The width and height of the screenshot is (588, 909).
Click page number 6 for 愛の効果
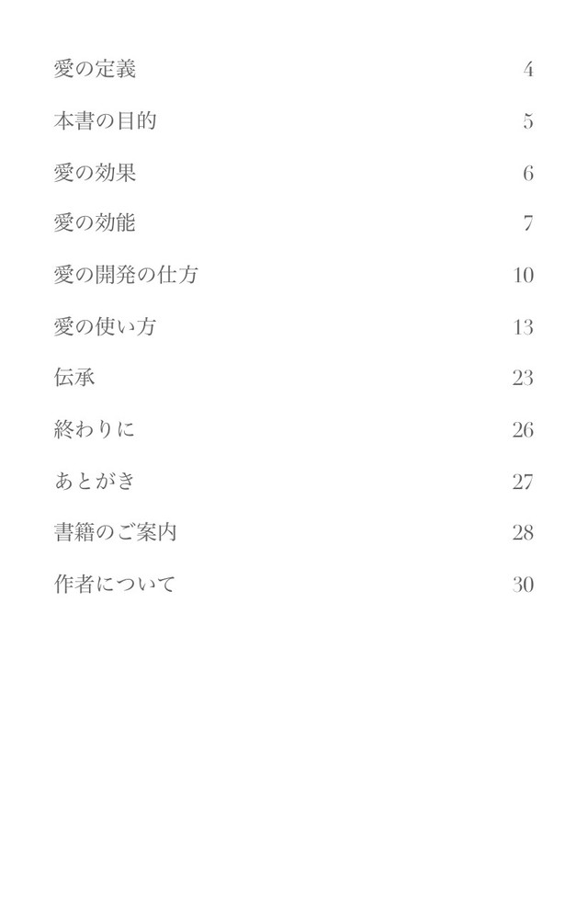[528, 173]
